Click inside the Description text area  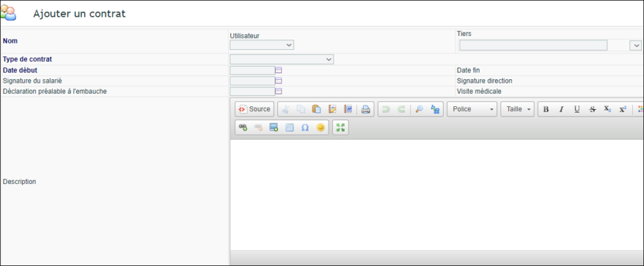pyautogui.click(x=437, y=194)
